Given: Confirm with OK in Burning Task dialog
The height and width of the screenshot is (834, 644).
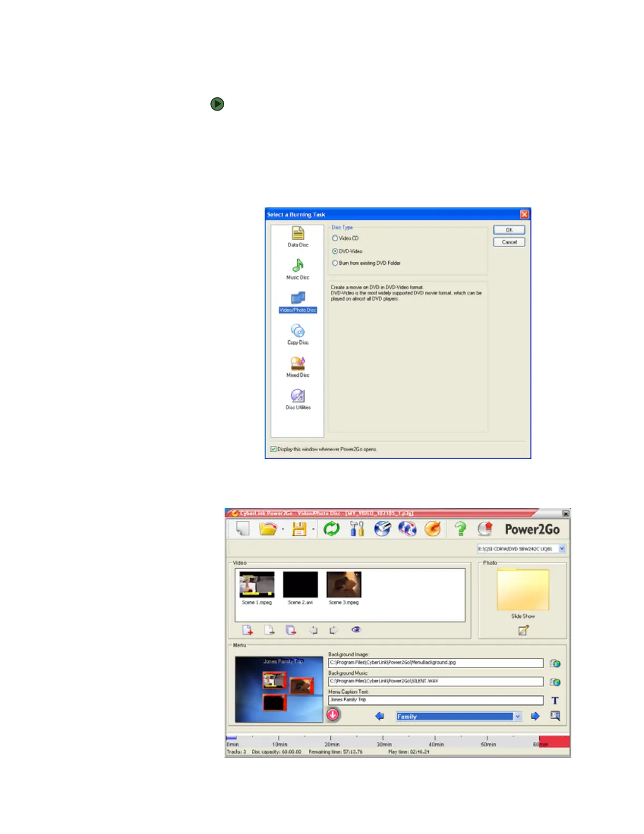Looking at the screenshot, I should tap(509, 230).
